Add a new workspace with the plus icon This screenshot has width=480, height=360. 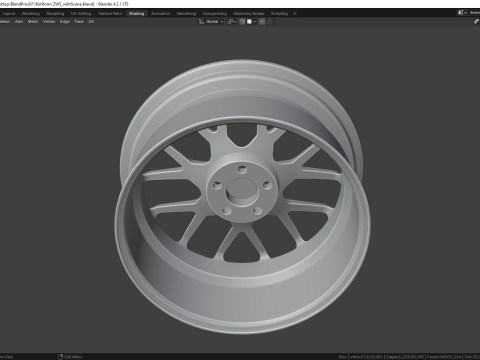295,14
